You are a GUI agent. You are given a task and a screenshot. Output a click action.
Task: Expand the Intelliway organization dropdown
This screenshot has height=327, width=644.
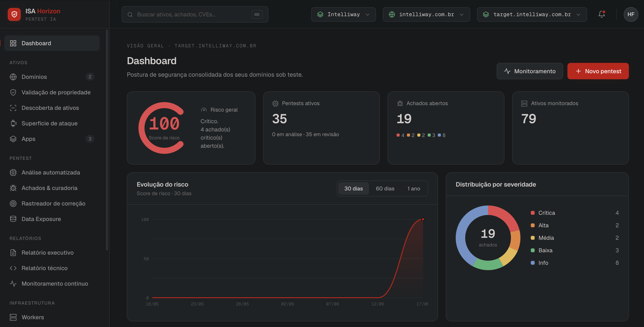[x=343, y=14]
